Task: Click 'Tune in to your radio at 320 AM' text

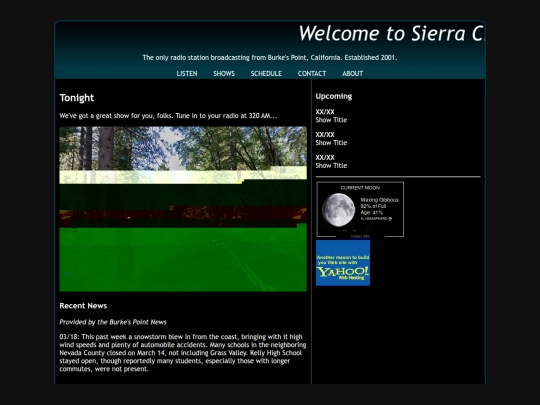Action: point(226,116)
